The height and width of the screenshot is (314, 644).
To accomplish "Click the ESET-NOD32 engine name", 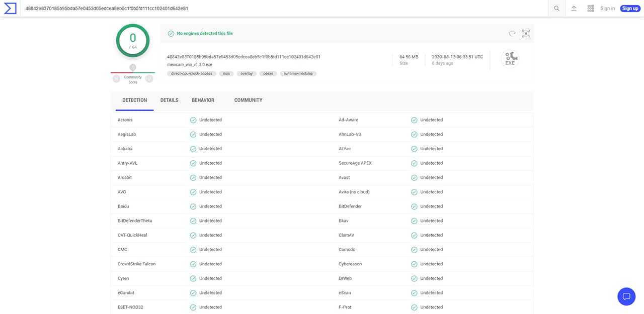I will 130,307.
